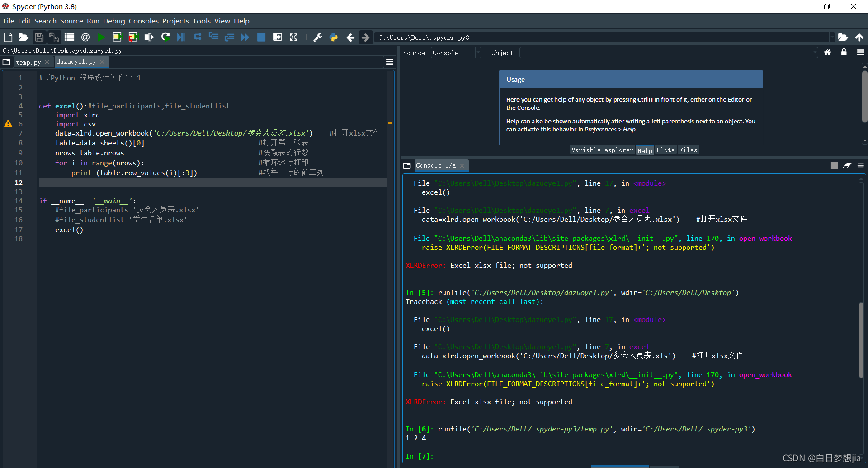868x468 pixels.
Task: Switch to Plots tab
Action: (665, 150)
